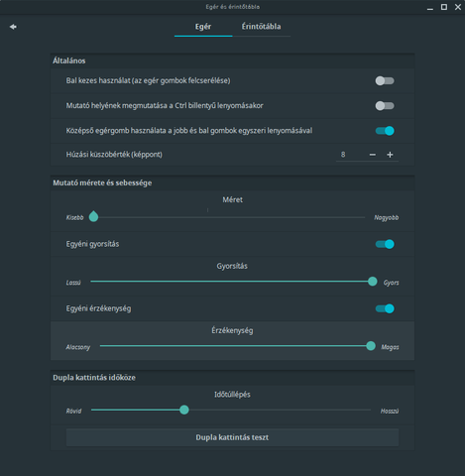Click the Érzékenység slider handle
The width and height of the screenshot is (465, 476).
pyautogui.click(x=371, y=346)
